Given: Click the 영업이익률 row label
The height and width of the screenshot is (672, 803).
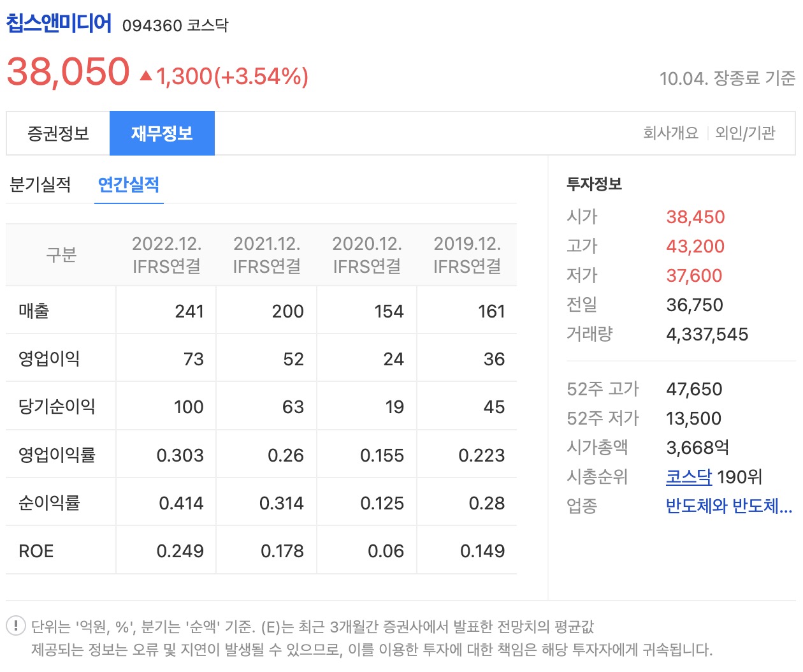Looking at the screenshot, I should tap(57, 455).
